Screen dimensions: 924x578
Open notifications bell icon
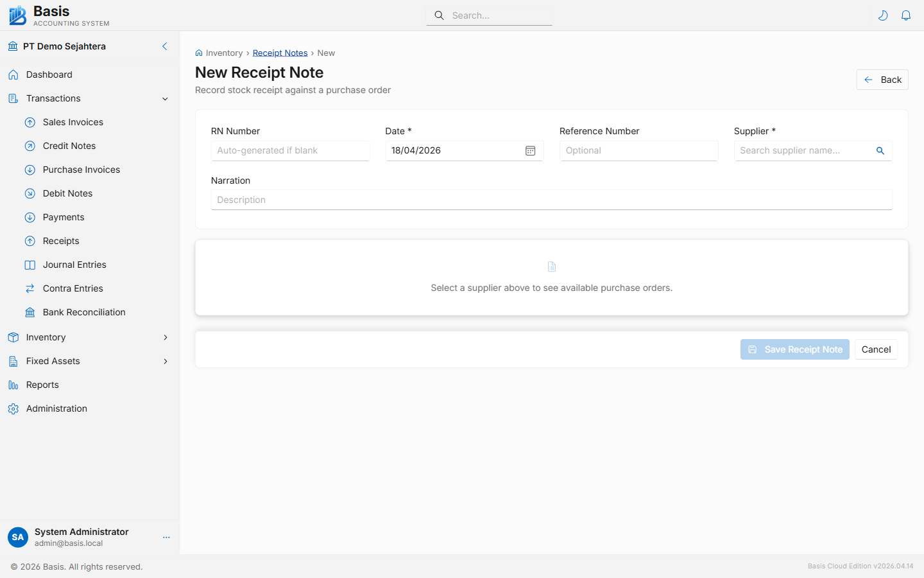point(906,15)
